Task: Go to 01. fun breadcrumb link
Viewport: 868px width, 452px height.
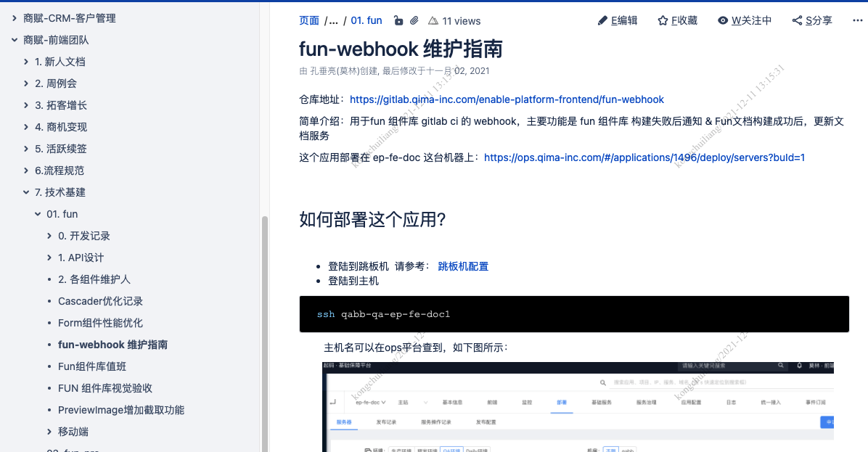Action: pos(366,20)
